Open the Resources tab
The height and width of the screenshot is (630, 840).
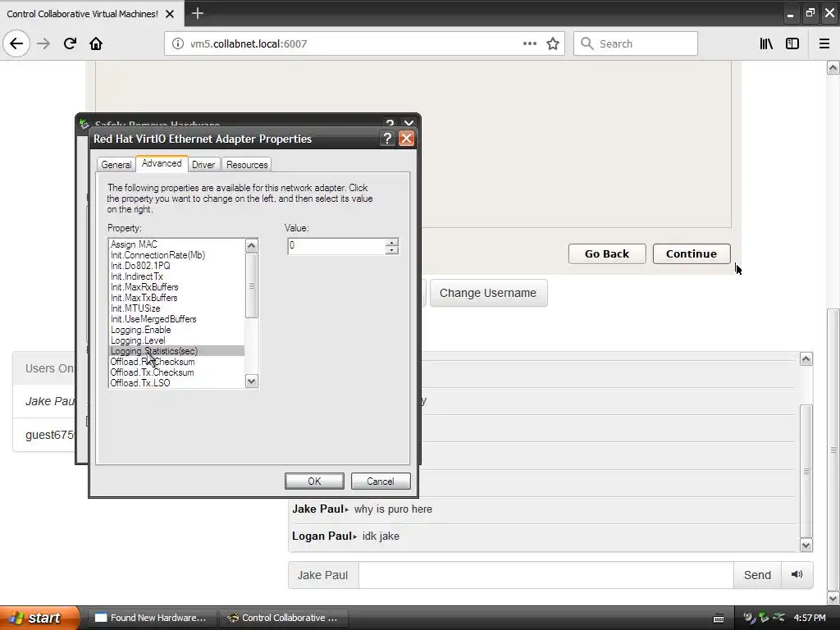247,164
